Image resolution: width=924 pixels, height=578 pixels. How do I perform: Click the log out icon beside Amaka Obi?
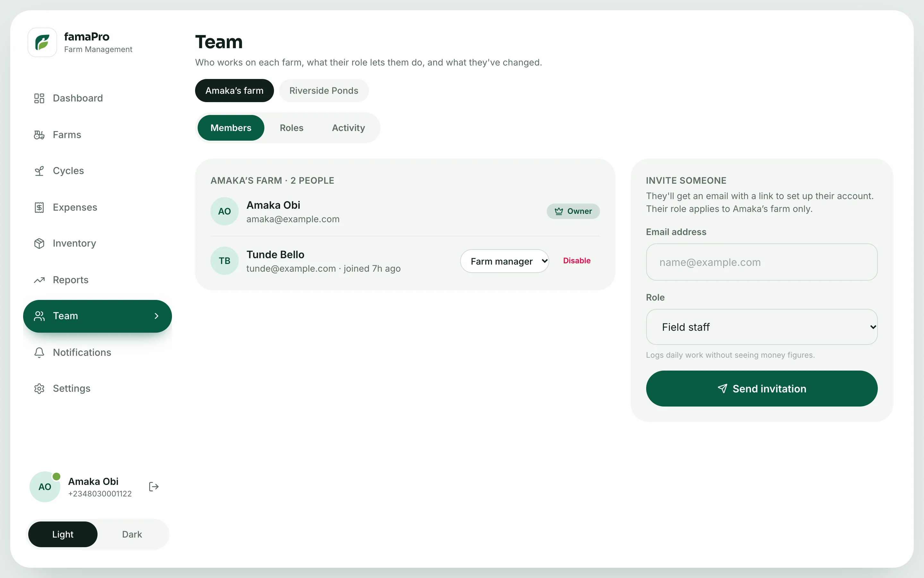tap(153, 486)
